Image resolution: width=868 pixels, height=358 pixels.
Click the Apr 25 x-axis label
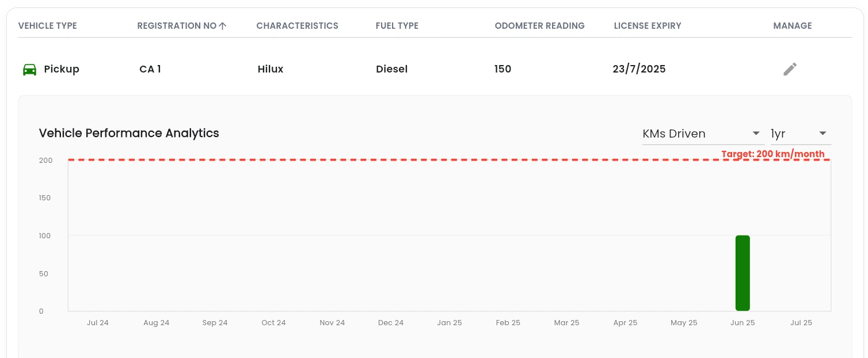625,323
